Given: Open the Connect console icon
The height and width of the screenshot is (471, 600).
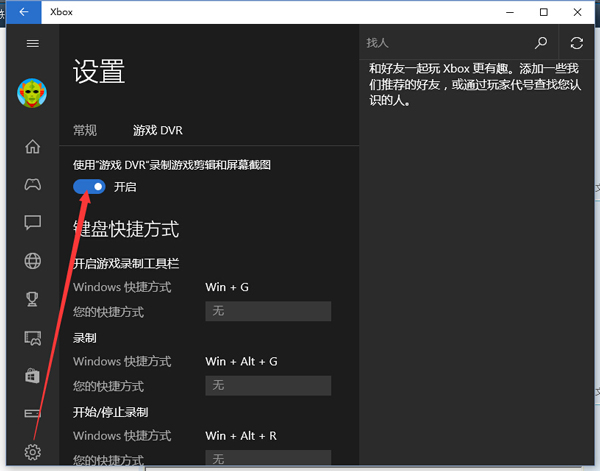Looking at the screenshot, I should pos(32,414).
